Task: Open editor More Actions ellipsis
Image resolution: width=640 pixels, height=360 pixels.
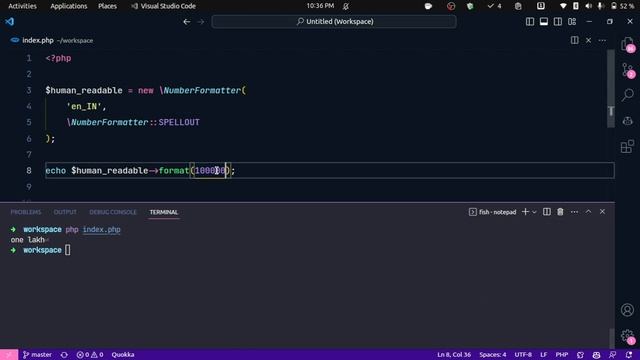Action: tap(602, 40)
